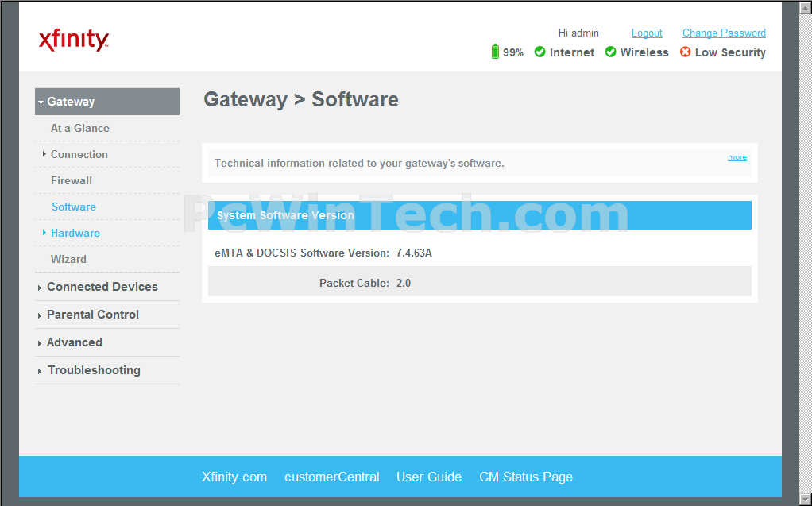
Task: Click the 'Packet Cable:' label
Action: (354, 283)
